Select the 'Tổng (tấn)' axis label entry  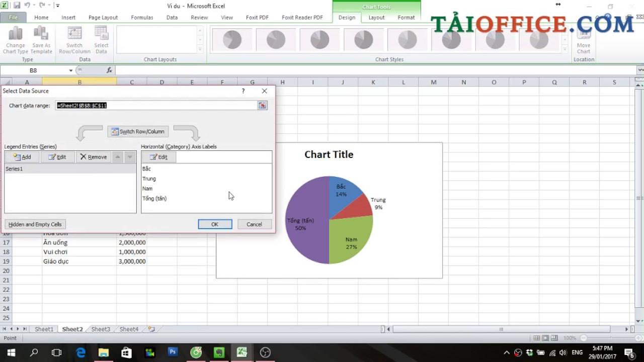tap(154, 199)
